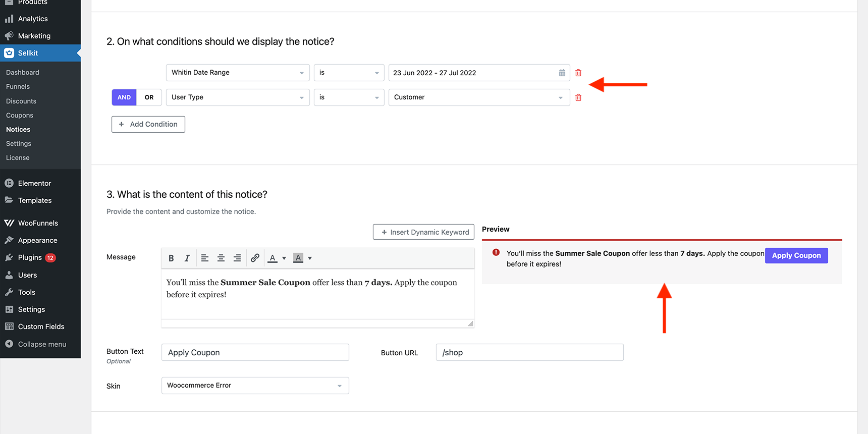
Task: Delete the date range condition
Action: coord(578,73)
